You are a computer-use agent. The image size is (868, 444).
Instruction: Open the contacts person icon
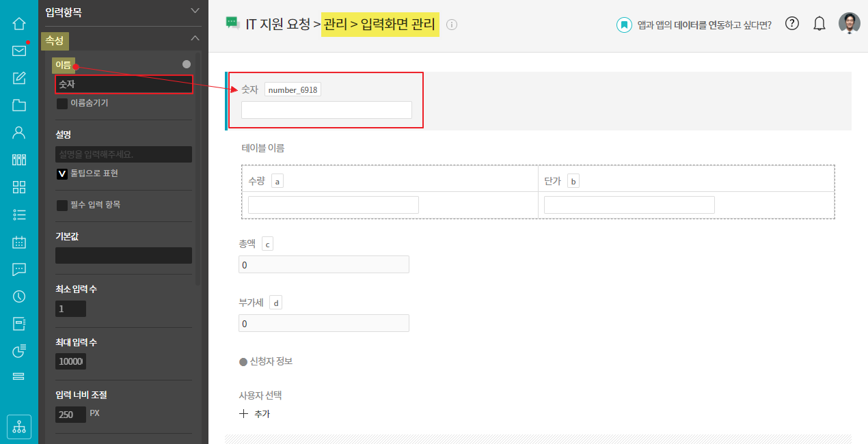coord(19,133)
